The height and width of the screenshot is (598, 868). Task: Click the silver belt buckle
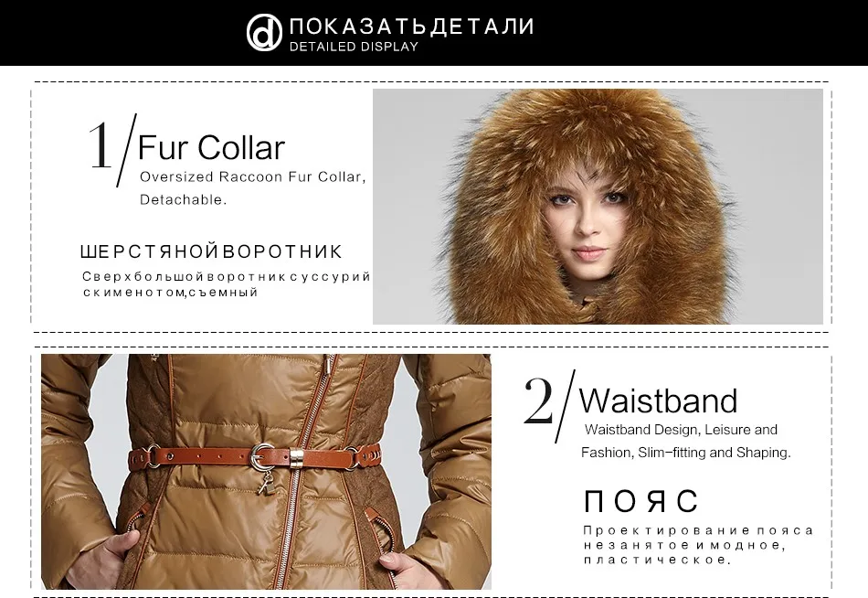click(x=260, y=455)
